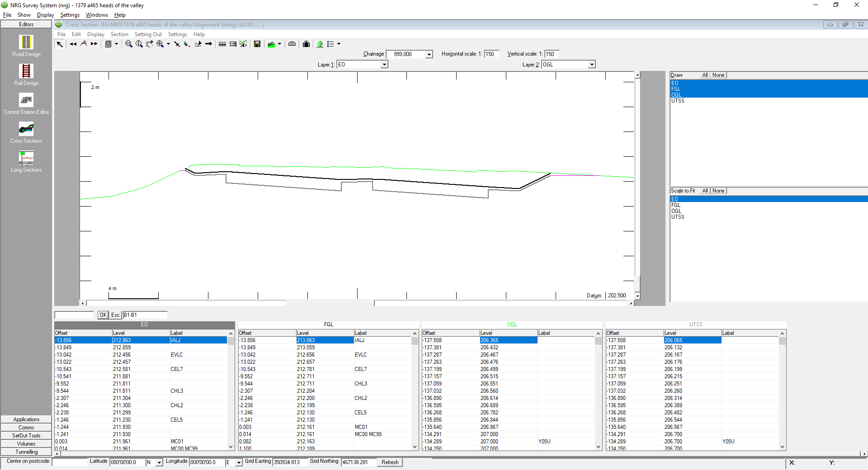Screen dimensions: 868x470
Task: Click the section view vertical scrollbar
Action: (x=637, y=185)
